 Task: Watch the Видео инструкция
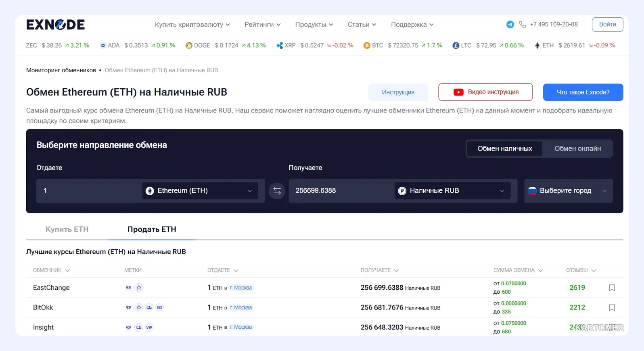[485, 92]
